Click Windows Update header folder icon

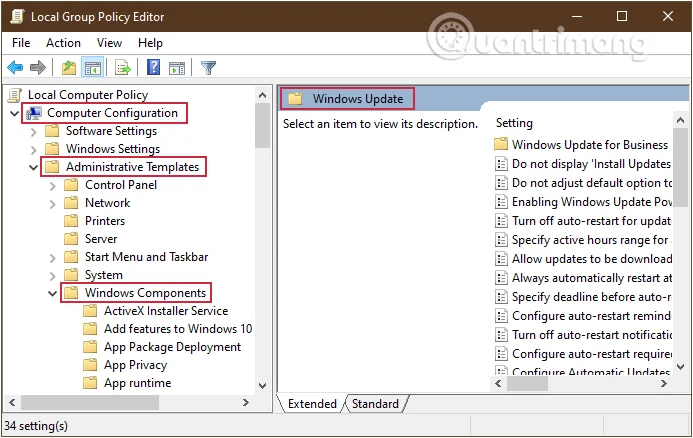pyautogui.click(x=295, y=98)
